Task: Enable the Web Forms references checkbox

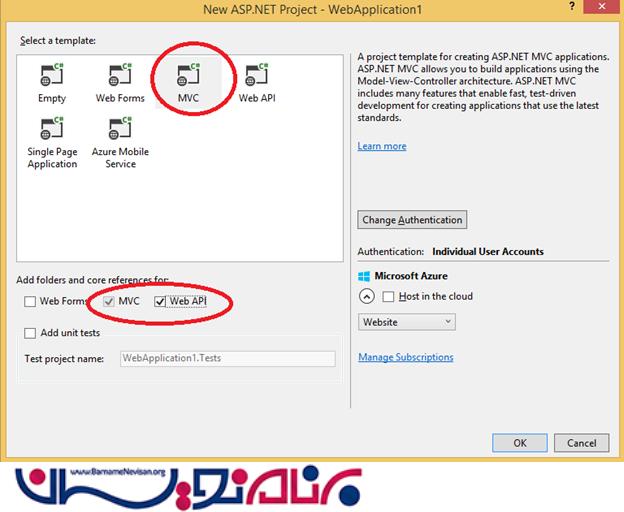Action: 30,302
